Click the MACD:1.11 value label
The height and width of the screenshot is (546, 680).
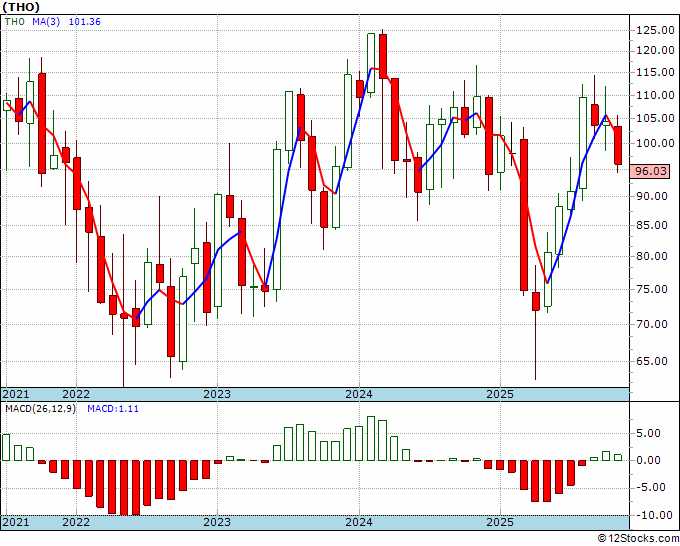coord(113,409)
